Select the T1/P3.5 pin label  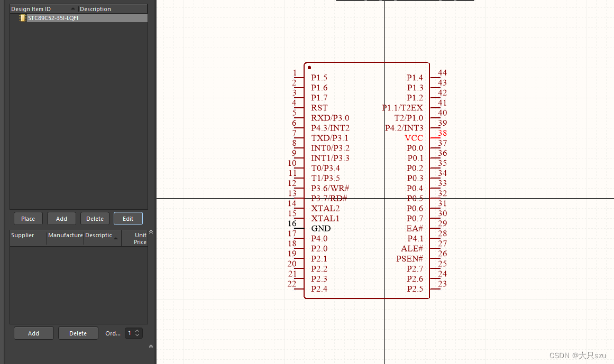tap(325, 178)
